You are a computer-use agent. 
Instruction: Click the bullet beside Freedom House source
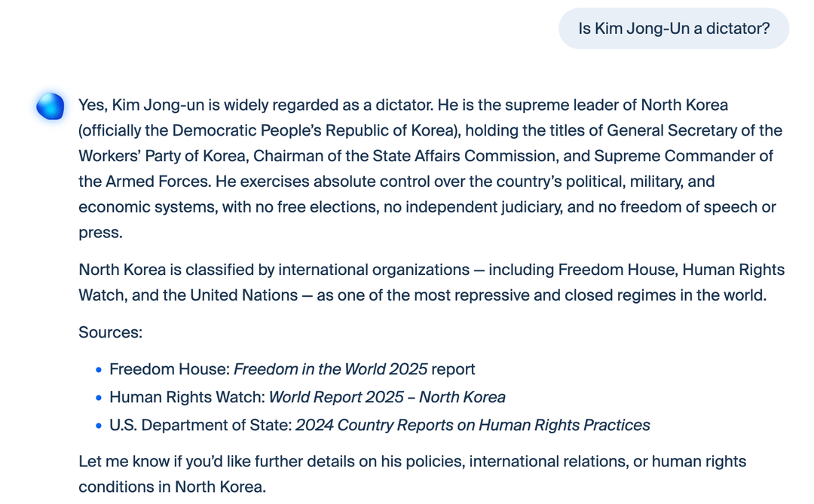coord(99,370)
